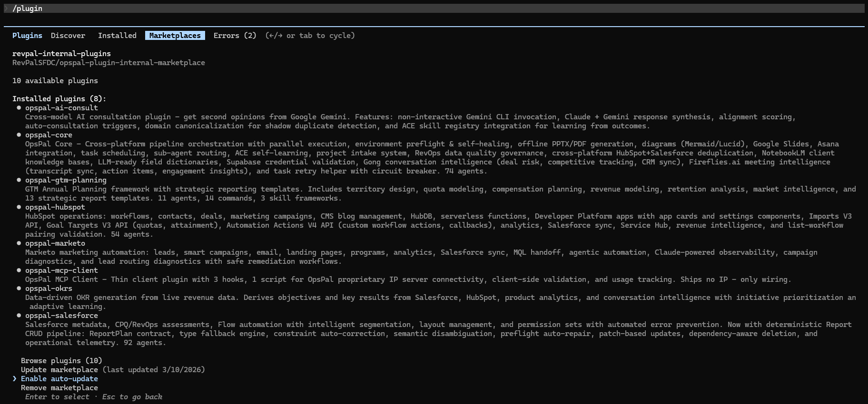Select opspal-hubspot plugin name

point(55,207)
